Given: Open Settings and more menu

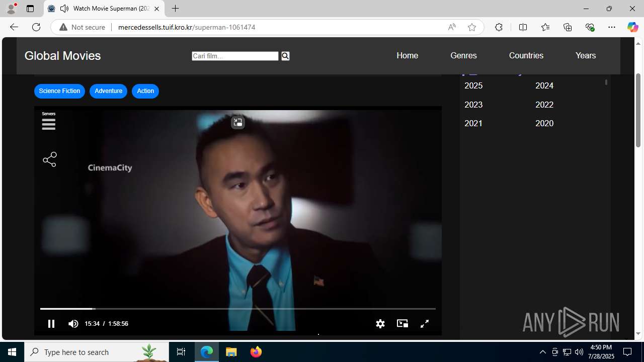Looking at the screenshot, I should tap(612, 27).
